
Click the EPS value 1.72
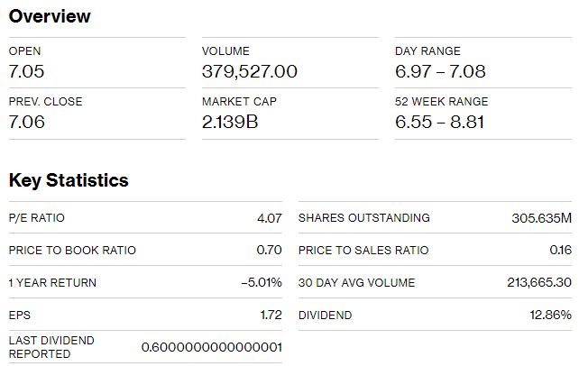pyautogui.click(x=271, y=315)
